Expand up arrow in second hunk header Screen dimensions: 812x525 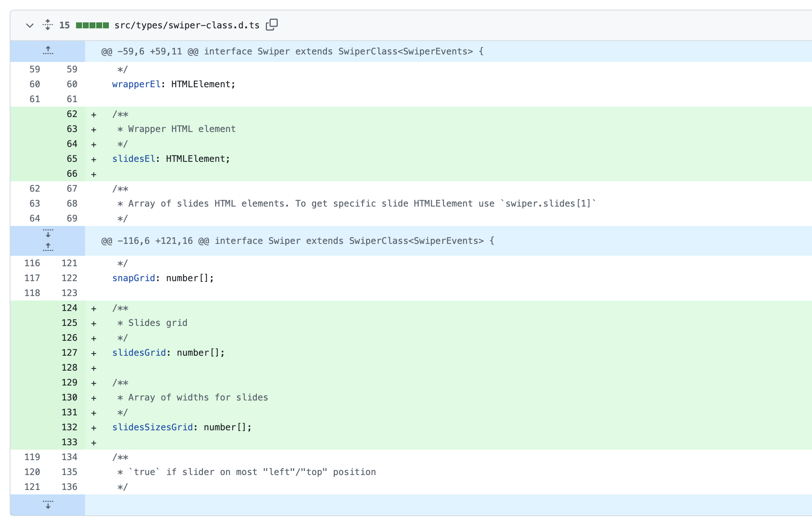(48, 247)
